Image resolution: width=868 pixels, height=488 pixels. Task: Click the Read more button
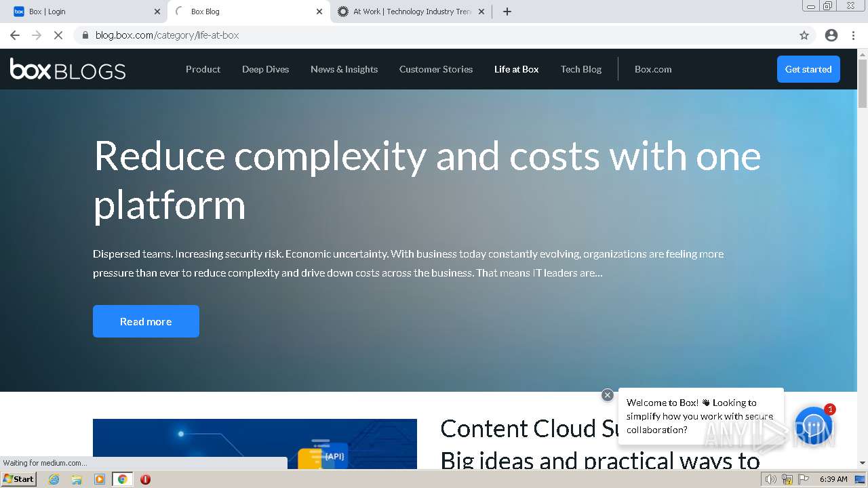[146, 321]
